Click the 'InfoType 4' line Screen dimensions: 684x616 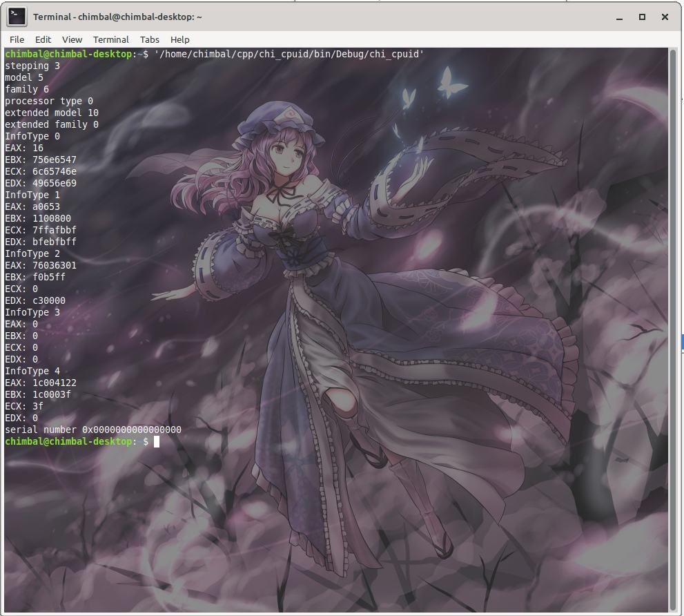(x=32, y=371)
